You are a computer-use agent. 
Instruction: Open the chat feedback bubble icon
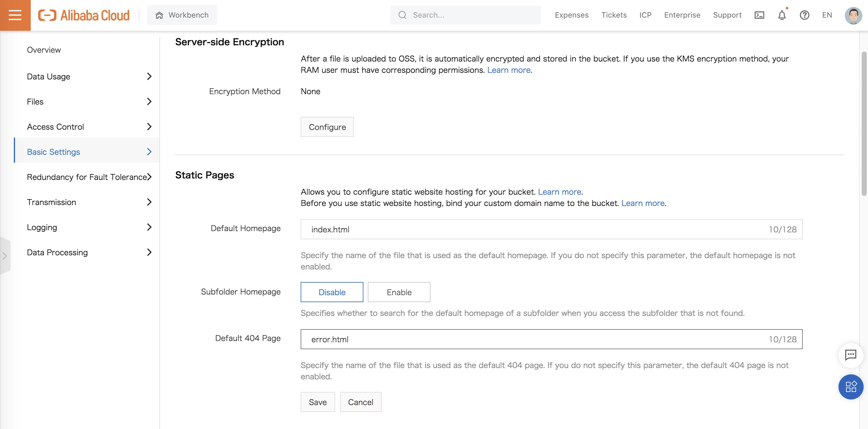[850, 355]
